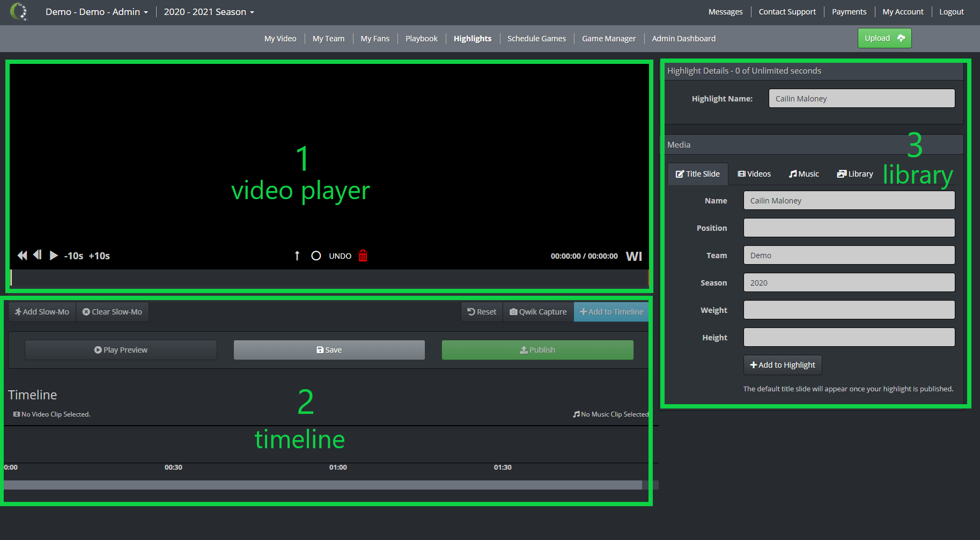Image resolution: width=980 pixels, height=540 pixels.
Task: Open Qwik Capture using the camera icon
Action: 537,311
